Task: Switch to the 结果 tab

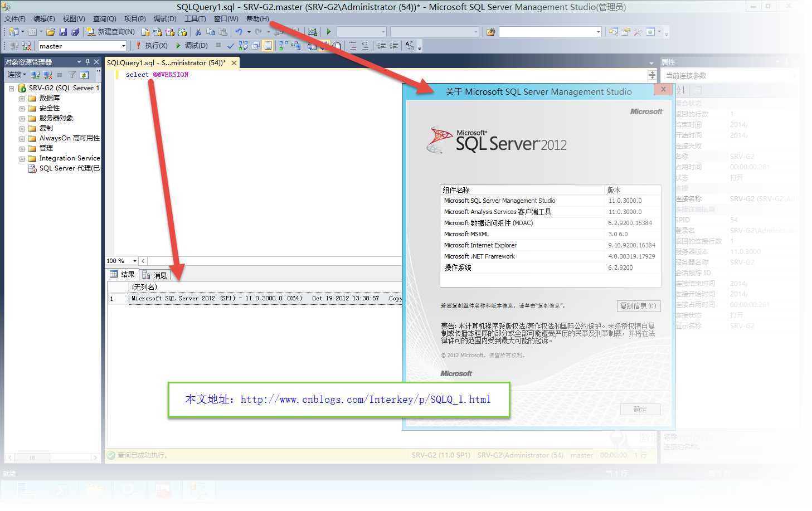Action: click(x=122, y=274)
